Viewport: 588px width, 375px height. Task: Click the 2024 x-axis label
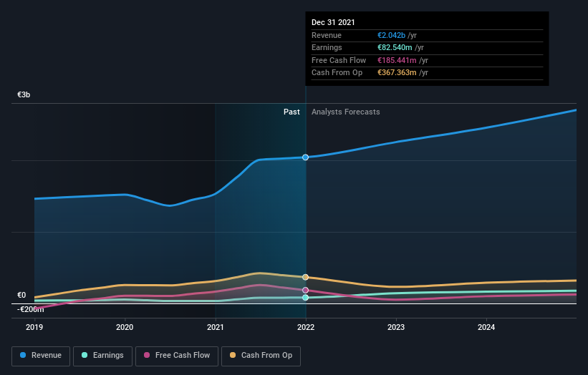coord(486,327)
